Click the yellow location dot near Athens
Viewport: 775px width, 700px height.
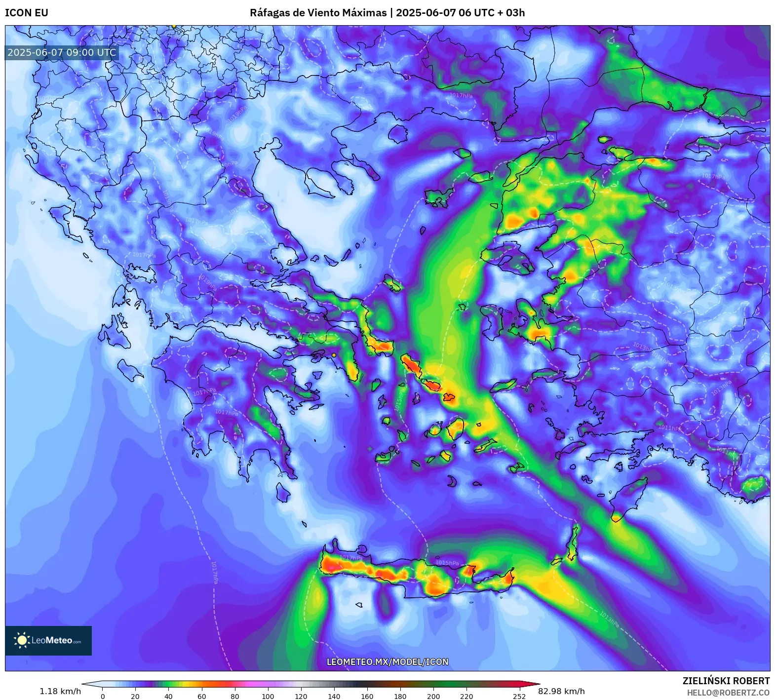pyautogui.click(x=334, y=355)
